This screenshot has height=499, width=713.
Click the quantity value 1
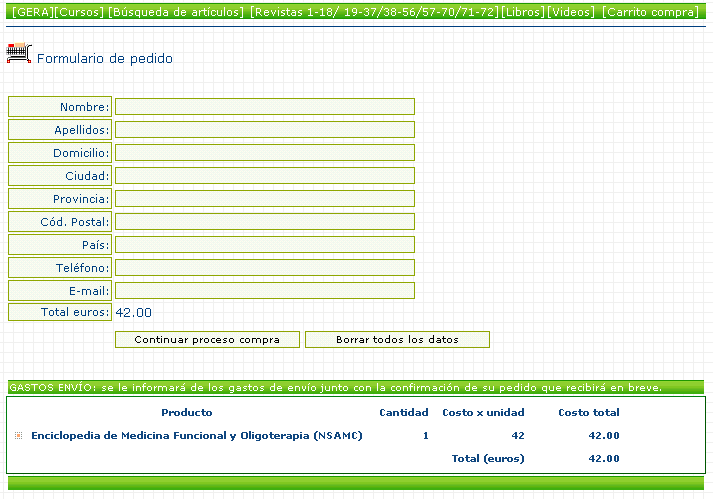[426, 436]
